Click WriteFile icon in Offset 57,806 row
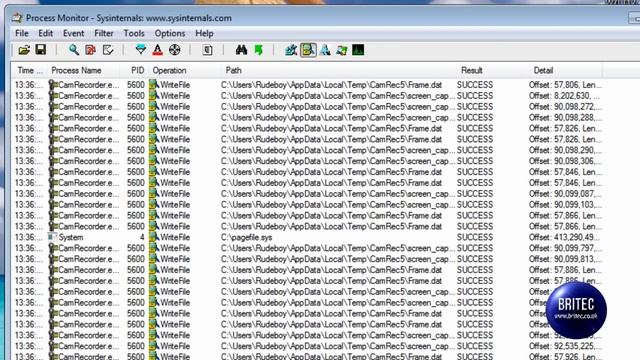640x360 pixels. click(x=154, y=84)
